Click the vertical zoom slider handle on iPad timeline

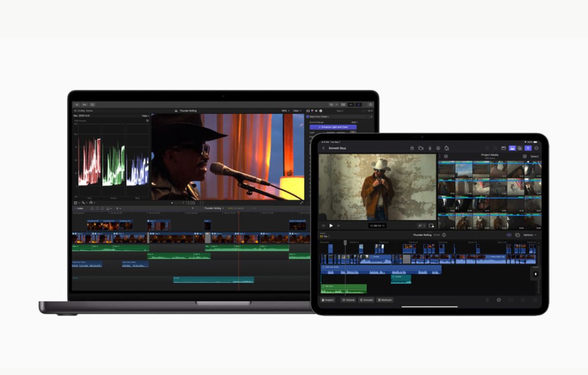point(535,274)
